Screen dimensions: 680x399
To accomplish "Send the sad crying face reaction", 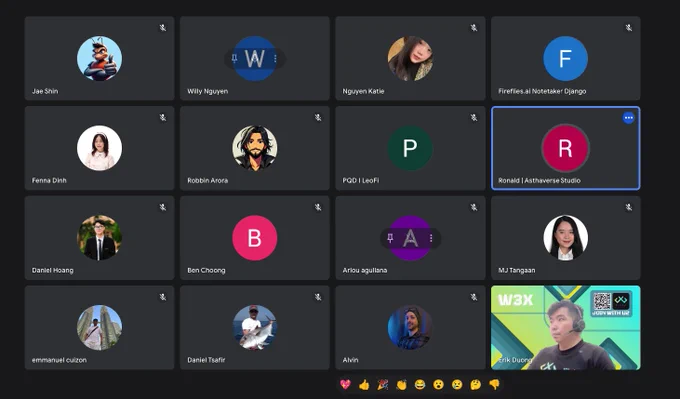I will [457, 384].
